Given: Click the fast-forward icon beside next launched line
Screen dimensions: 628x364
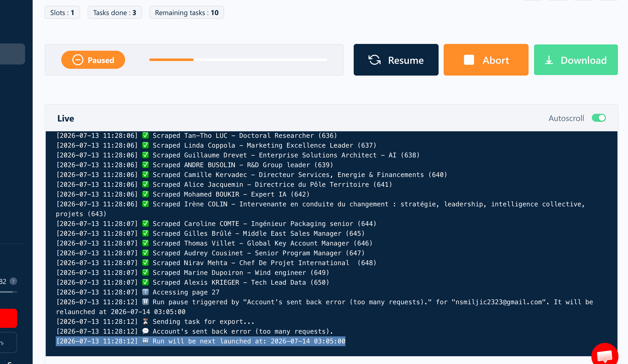Looking at the screenshot, I should (145, 341).
